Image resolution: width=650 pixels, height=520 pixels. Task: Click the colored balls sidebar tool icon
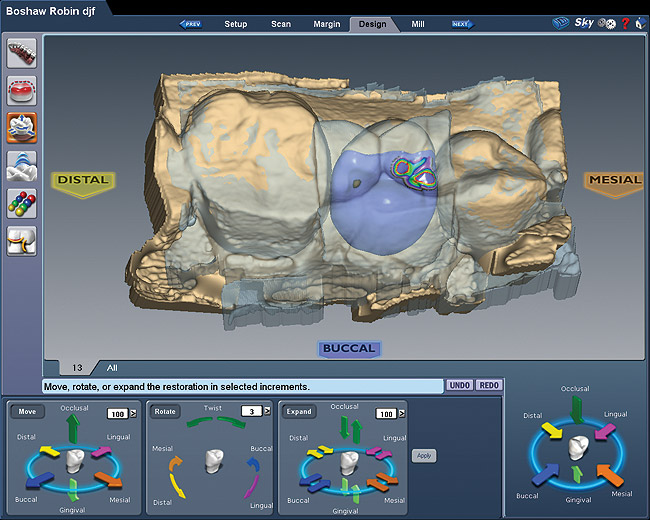[22, 203]
